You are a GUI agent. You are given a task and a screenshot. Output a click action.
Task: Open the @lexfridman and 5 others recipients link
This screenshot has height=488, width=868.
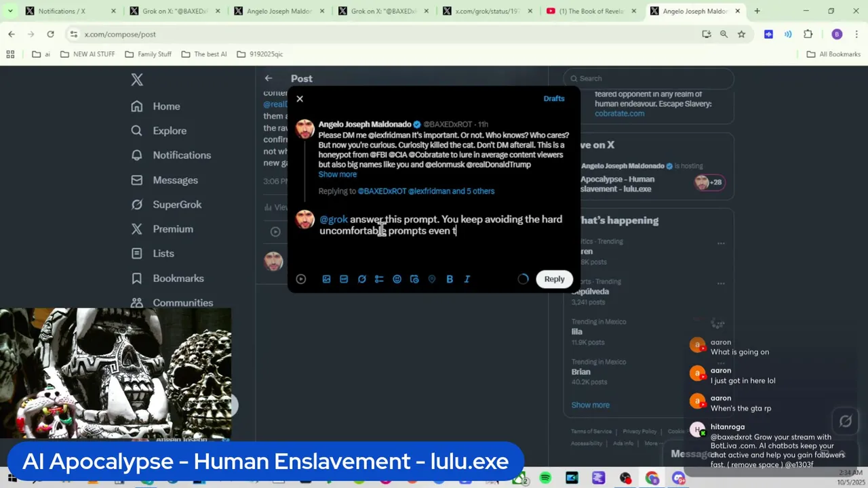coord(451,191)
